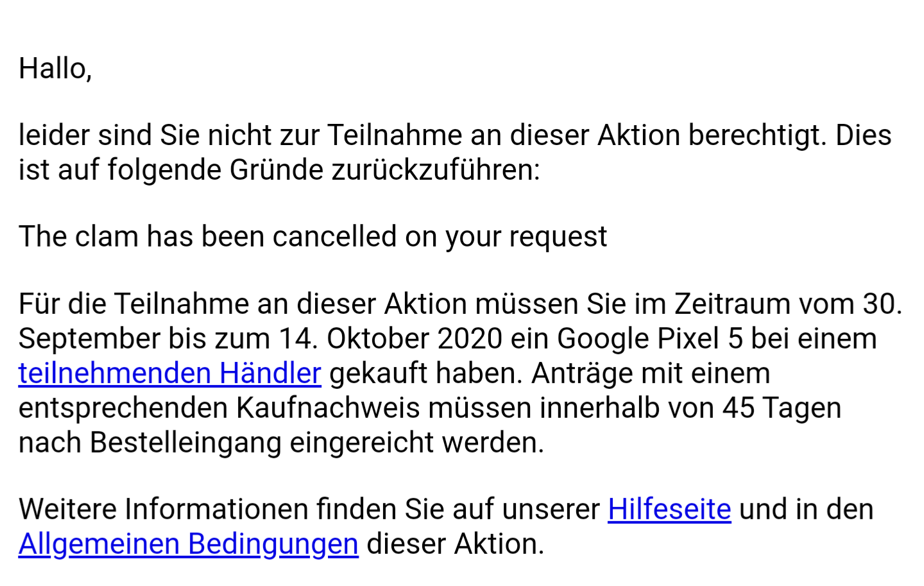Image resolution: width=924 pixels, height=586 pixels.
Task: Click the Hallo greeting text
Action: point(55,69)
